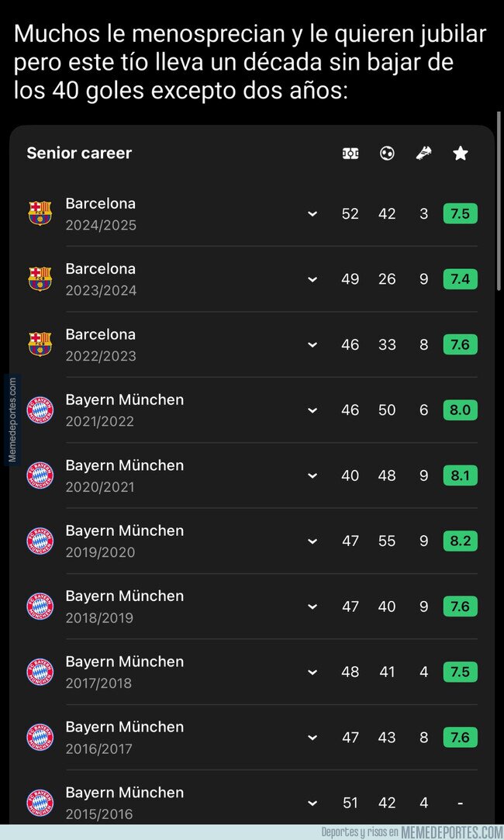Expand the Barcelona 2024/2025 season row
The width and height of the screenshot is (504, 840).
tap(312, 214)
